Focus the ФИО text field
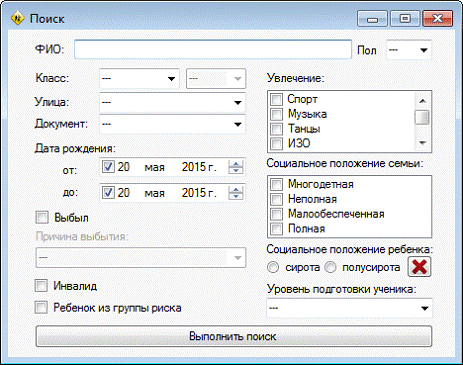463x365 pixels. tap(213, 50)
